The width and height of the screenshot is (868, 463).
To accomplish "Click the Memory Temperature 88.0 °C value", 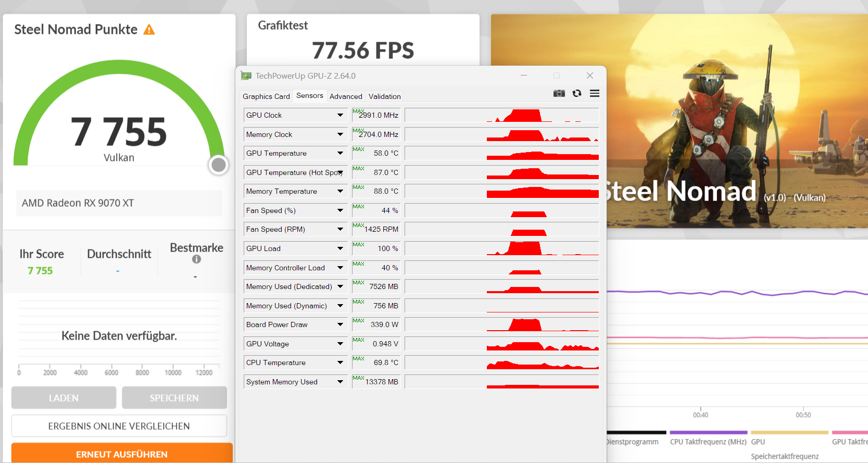I will pos(376,191).
